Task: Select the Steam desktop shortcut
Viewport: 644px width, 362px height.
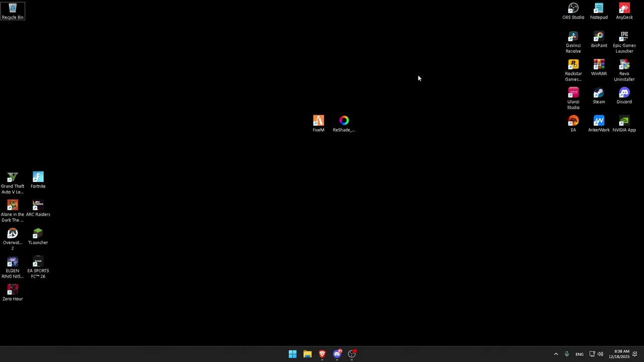Action: [x=599, y=96]
